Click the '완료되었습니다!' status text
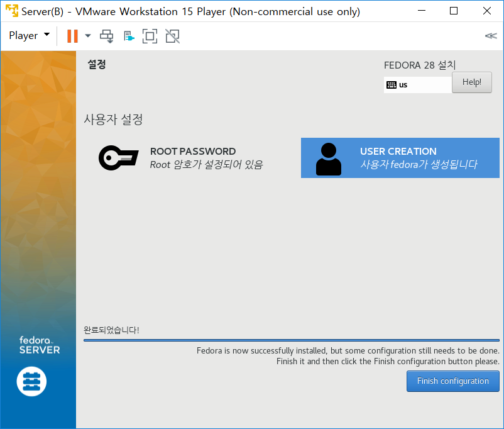The image size is (504, 429). (111, 330)
